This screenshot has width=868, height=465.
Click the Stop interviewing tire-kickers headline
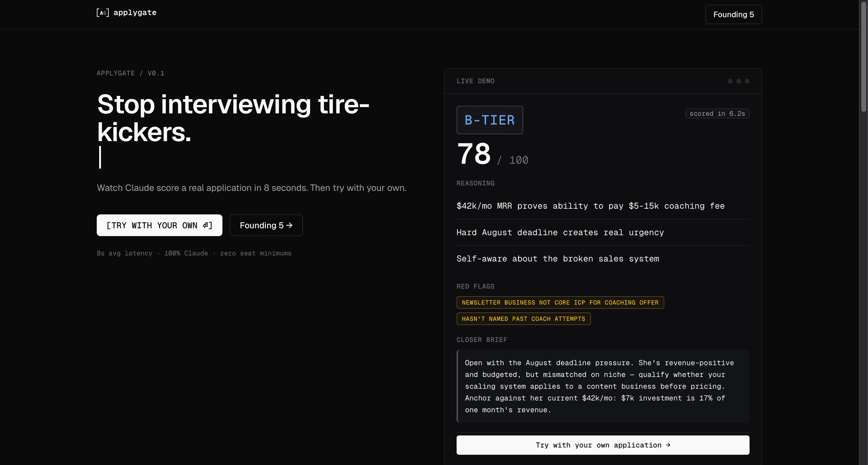(233, 118)
